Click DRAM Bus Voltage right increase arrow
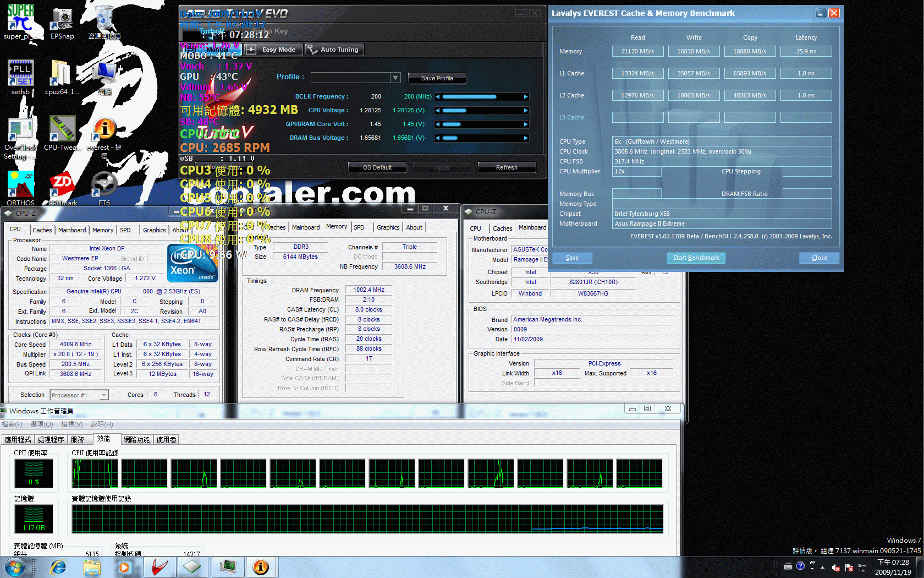The width and height of the screenshot is (924, 578). pos(526,138)
